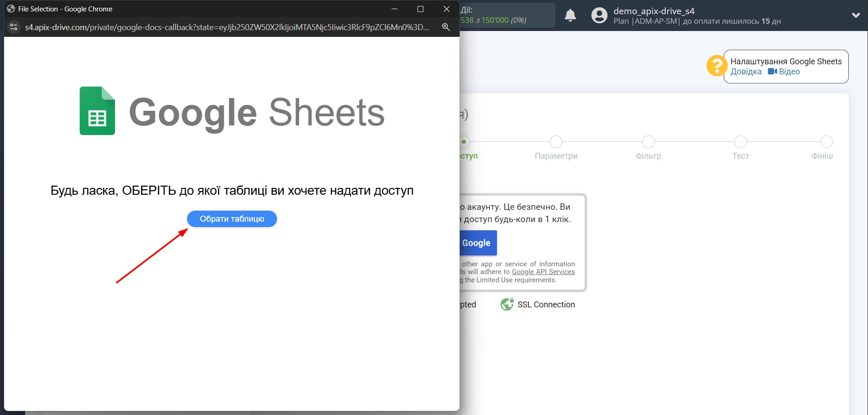Expand the account menu chevron
The image size is (868, 415).
tap(855, 15)
